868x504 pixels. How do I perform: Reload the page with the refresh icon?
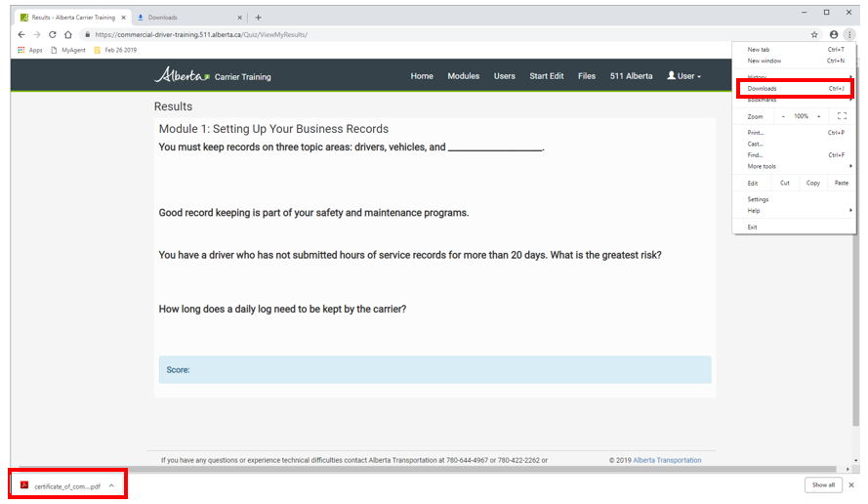pyautogui.click(x=53, y=34)
